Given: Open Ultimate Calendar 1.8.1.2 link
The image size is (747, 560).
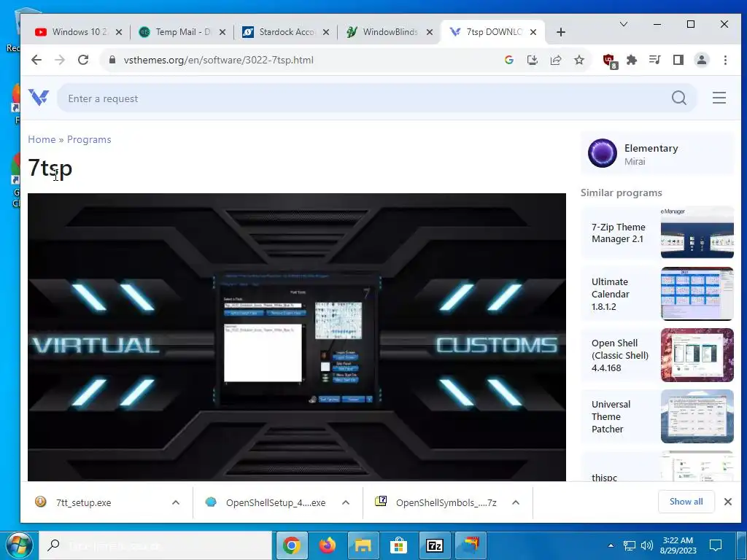Looking at the screenshot, I should point(611,295).
